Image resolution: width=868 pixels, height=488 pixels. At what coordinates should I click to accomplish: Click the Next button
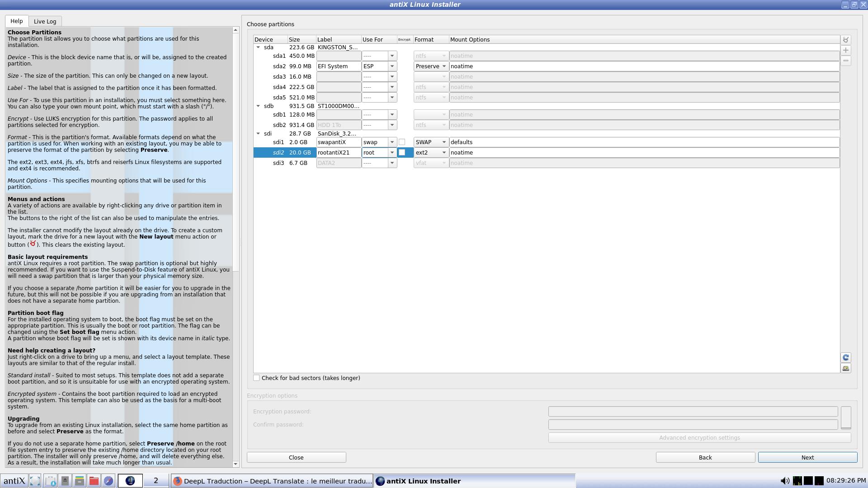point(807,457)
